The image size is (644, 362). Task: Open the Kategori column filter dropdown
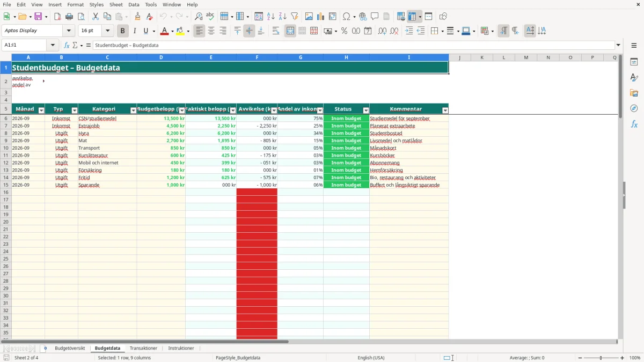click(133, 110)
